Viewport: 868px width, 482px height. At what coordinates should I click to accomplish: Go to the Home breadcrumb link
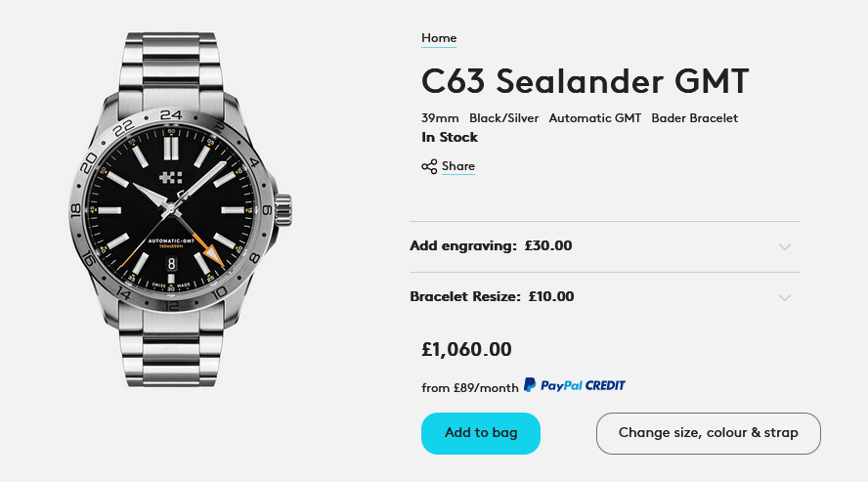tap(439, 38)
